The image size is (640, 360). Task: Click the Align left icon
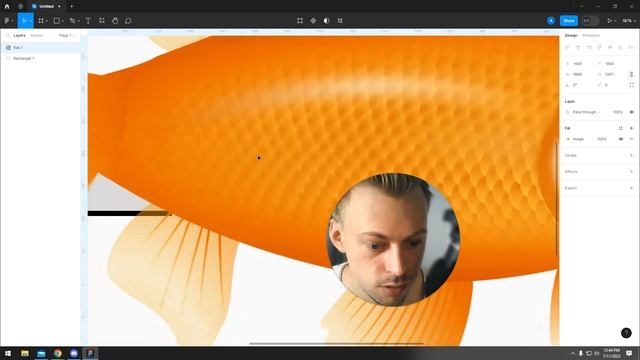[567, 47]
